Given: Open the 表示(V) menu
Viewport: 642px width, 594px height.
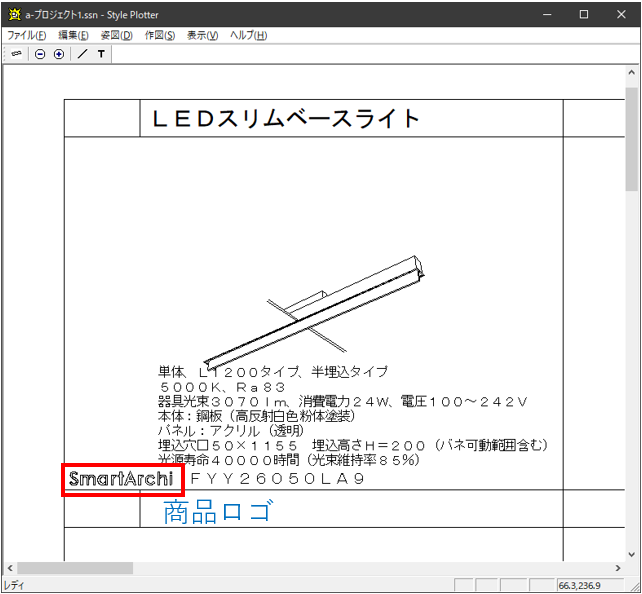Looking at the screenshot, I should click(x=203, y=35).
